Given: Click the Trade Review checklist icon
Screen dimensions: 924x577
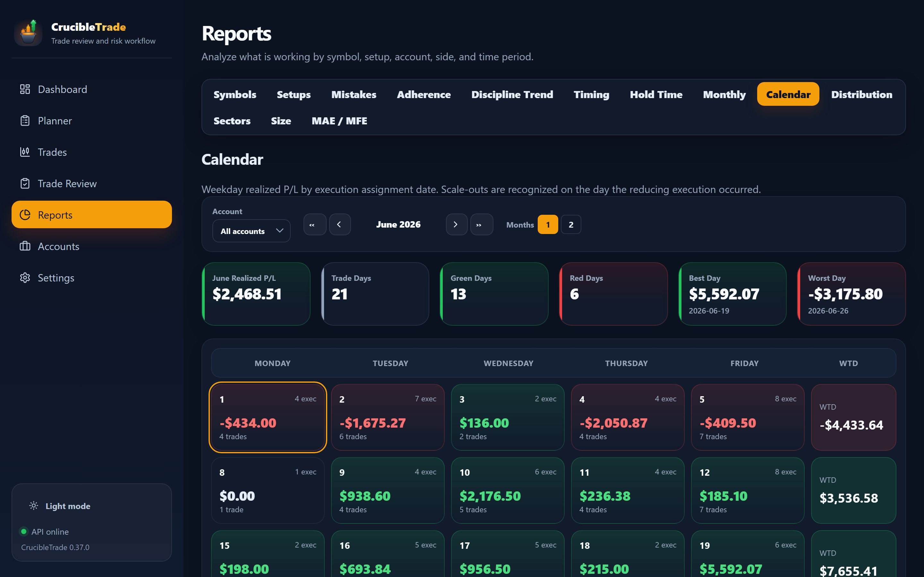Looking at the screenshot, I should [x=25, y=184].
